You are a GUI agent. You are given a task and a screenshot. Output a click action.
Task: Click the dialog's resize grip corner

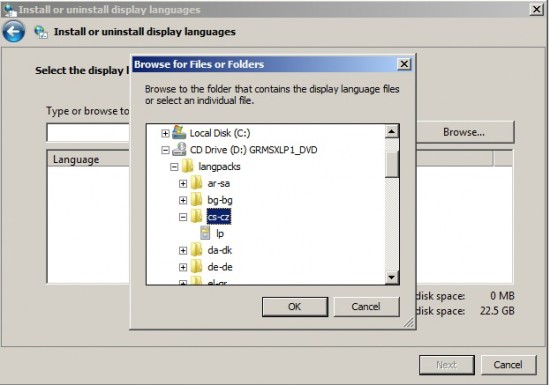[409, 323]
